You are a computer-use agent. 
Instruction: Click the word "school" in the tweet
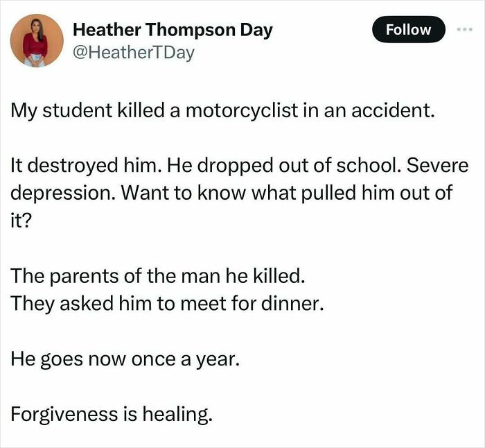[367, 165]
